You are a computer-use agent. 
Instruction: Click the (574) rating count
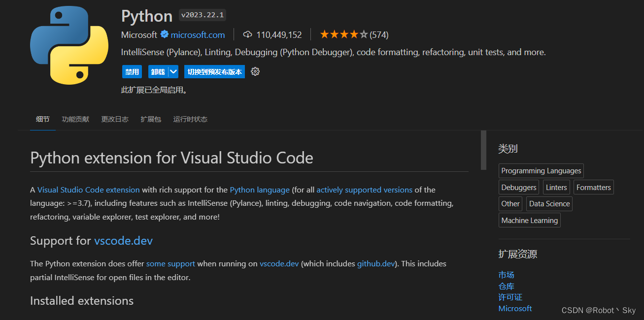tap(379, 35)
